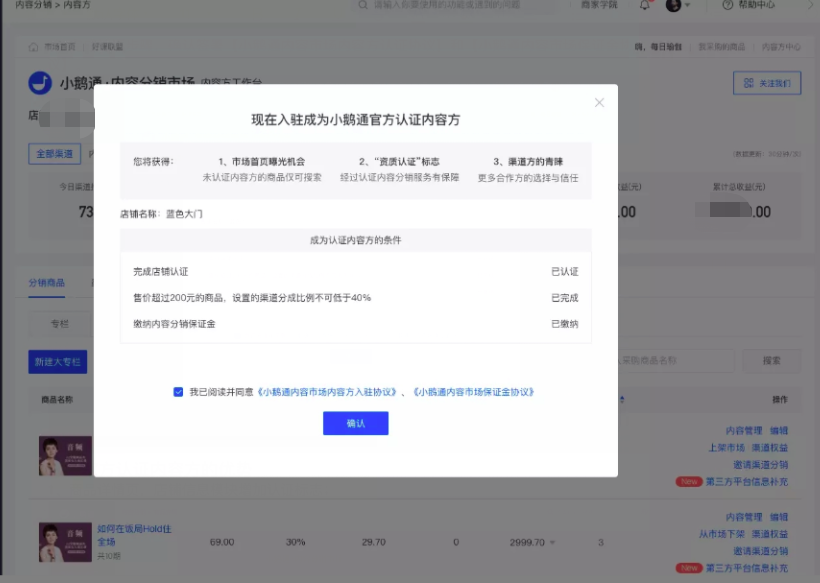Image resolution: width=820 pixels, height=583 pixels.
Task: Click 渠道权益 in first product row
Action: point(770,448)
